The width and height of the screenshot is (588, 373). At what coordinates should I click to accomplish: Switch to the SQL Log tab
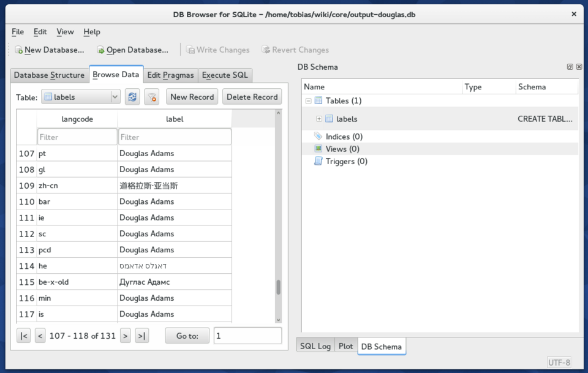[315, 346]
